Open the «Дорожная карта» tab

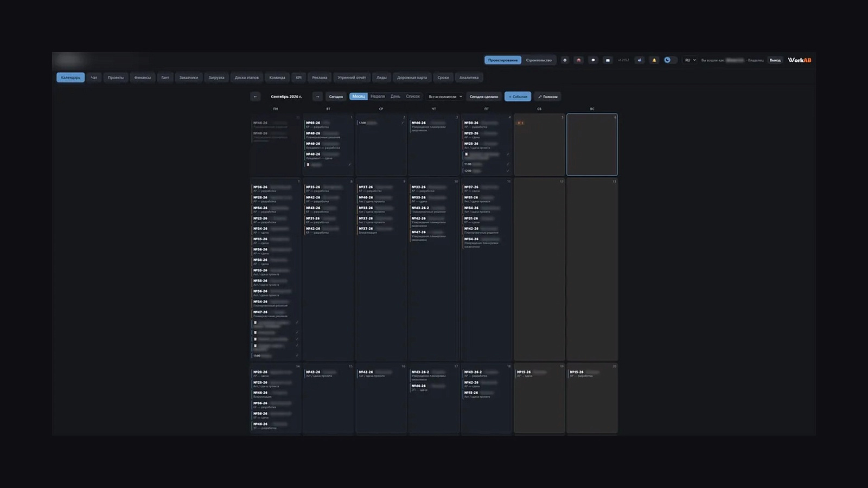point(412,78)
